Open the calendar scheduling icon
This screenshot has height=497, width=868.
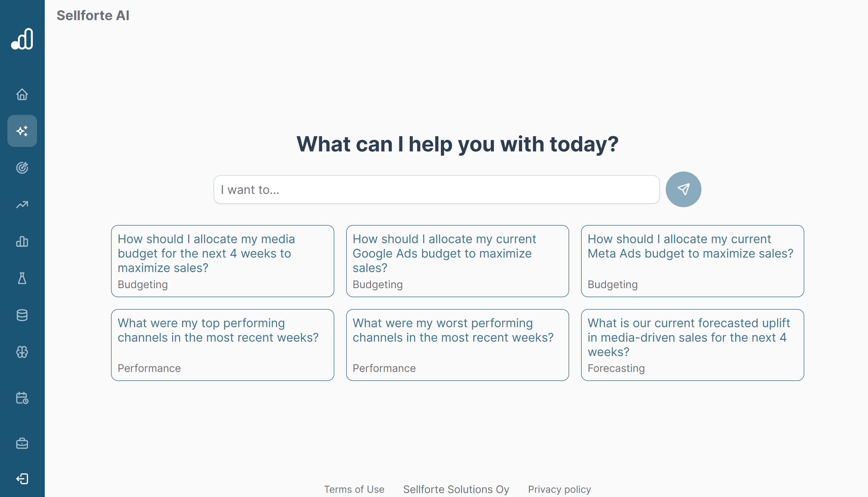click(x=22, y=398)
